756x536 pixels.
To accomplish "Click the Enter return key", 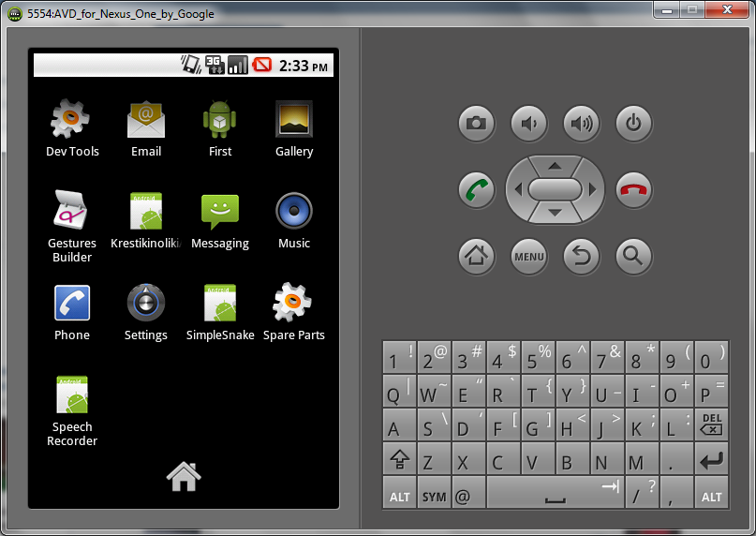I will [712, 459].
